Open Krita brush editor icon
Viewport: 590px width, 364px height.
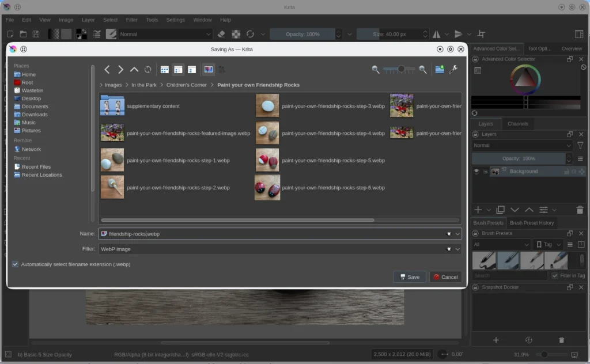[97, 34]
